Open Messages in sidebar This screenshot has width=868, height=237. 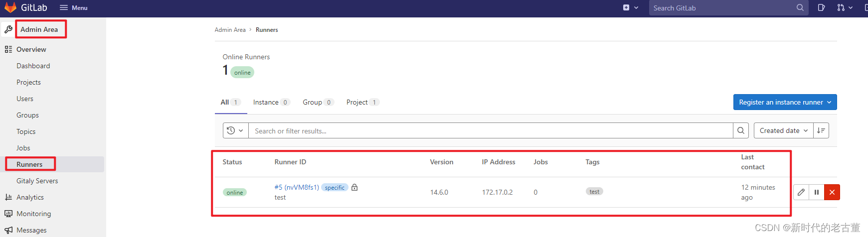point(31,230)
